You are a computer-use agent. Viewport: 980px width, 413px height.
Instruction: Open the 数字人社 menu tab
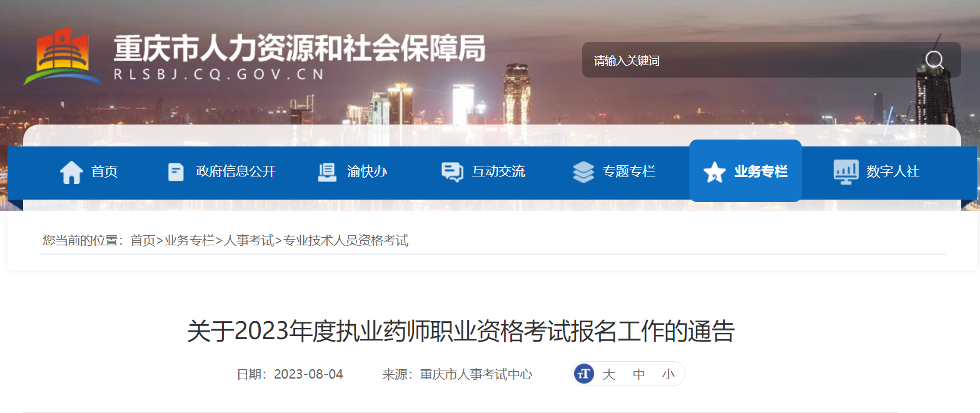click(x=877, y=171)
